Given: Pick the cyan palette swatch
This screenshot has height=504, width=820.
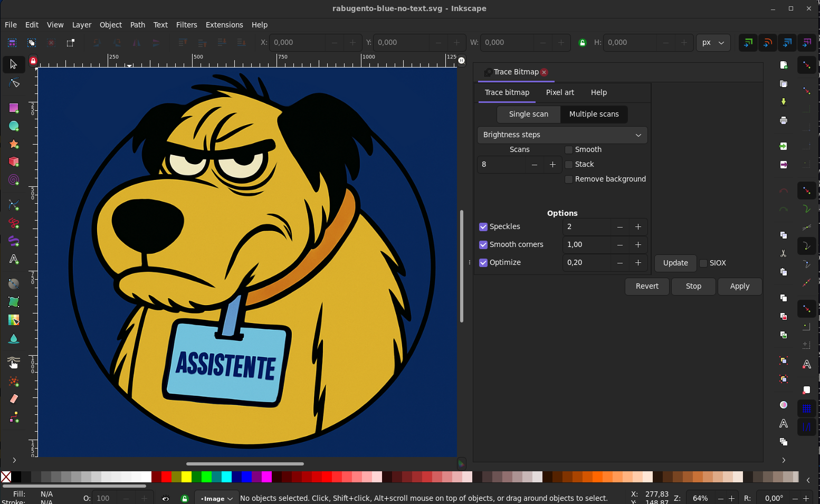Looking at the screenshot, I should [x=226, y=477].
